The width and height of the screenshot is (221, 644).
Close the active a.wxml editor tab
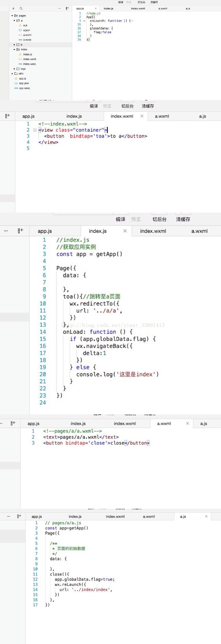coord(187,423)
